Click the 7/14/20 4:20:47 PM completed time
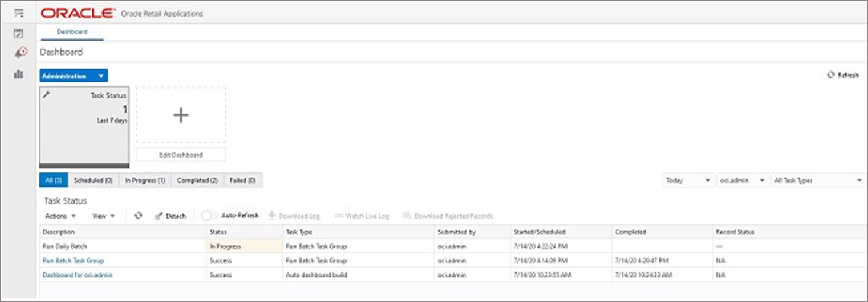The image size is (868, 302). point(642,261)
